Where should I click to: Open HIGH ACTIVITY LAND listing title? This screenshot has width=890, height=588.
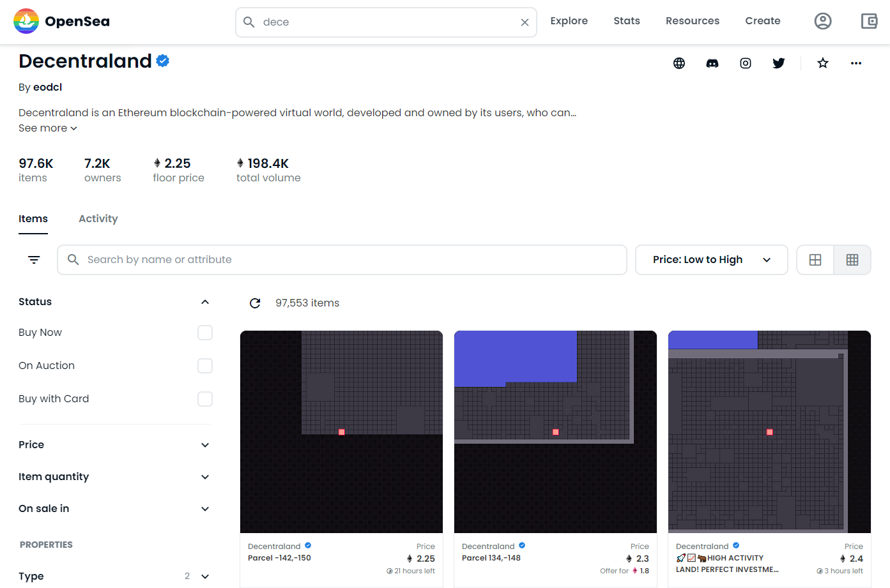tap(727, 564)
